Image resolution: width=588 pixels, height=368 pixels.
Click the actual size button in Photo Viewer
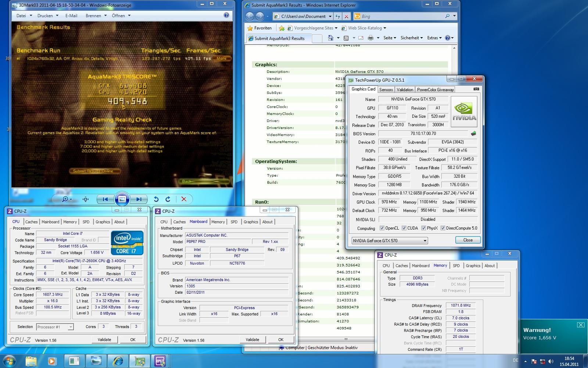coord(86,199)
